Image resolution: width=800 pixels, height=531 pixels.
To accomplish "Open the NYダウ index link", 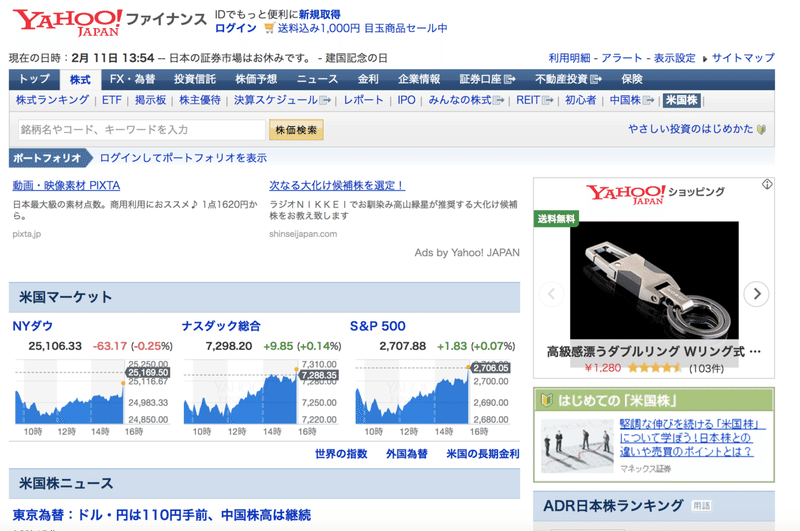I will (33, 326).
